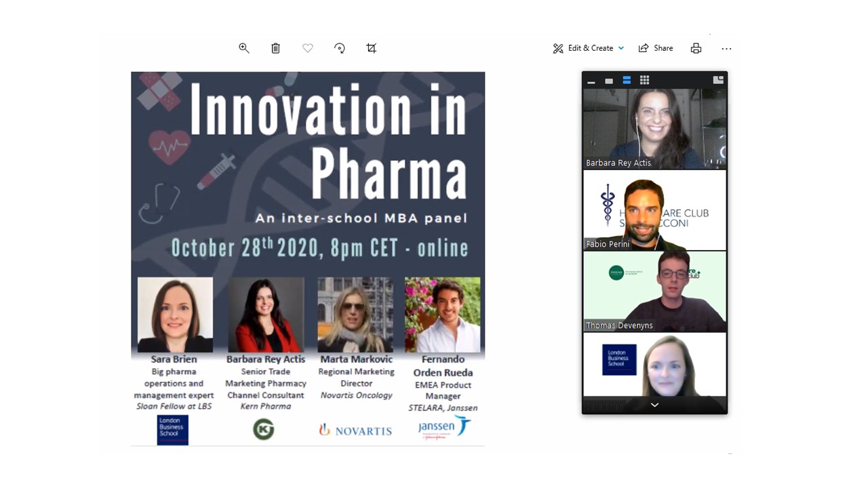Image resolution: width=868 pixels, height=488 pixels.
Task: Open the crop tool icon
Action: [x=372, y=48]
